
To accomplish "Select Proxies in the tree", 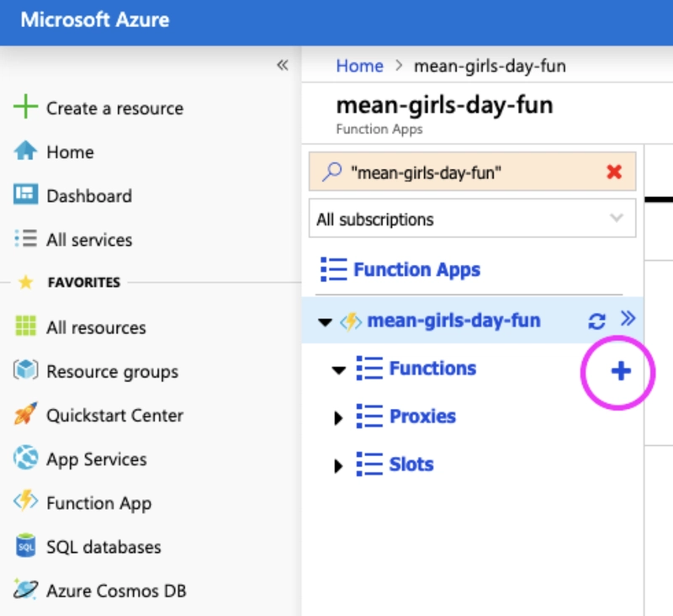I will pos(422,417).
